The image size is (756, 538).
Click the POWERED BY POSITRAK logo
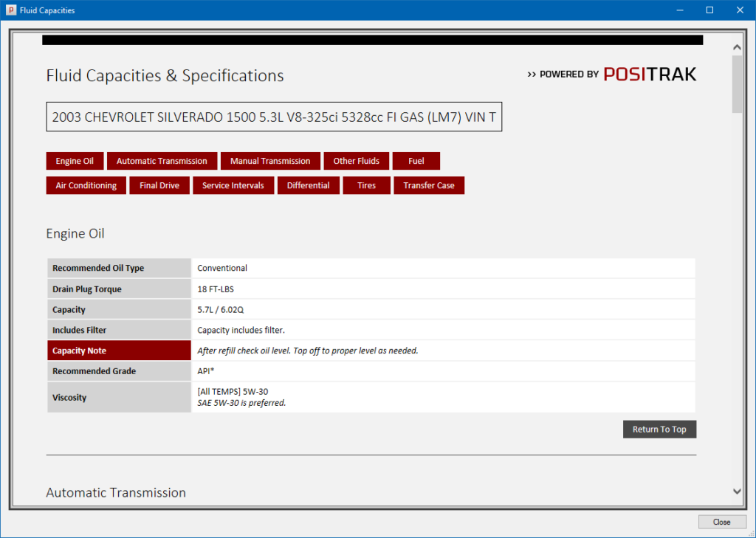pyautogui.click(x=612, y=75)
